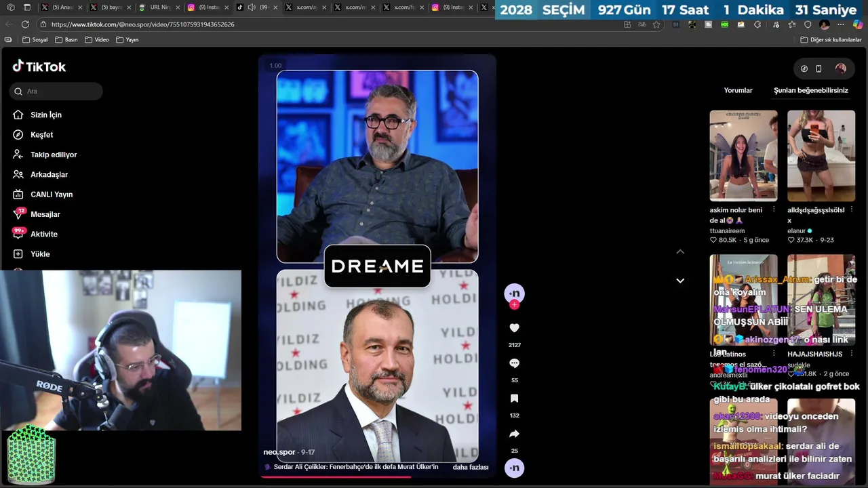Open neo.spor avatar beside video

click(x=514, y=293)
